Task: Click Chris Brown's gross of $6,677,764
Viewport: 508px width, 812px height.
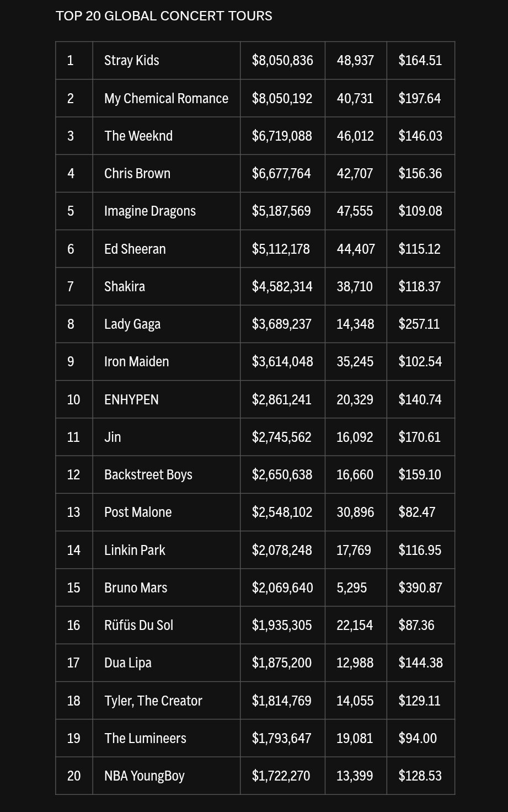Action: click(x=281, y=173)
